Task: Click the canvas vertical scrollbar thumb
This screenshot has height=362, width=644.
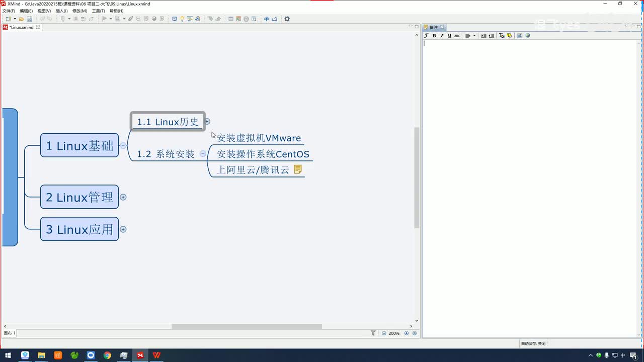Action: [417, 177]
